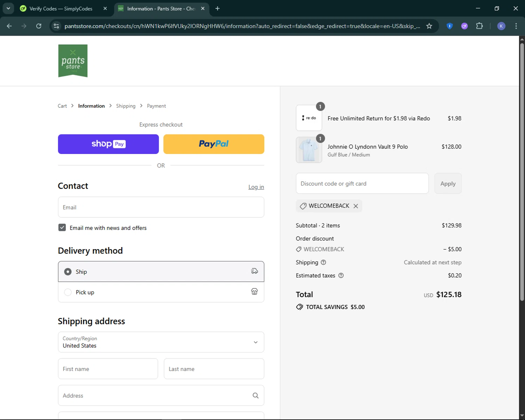Open the purple SimplyCodes extension icon

pyautogui.click(x=464, y=26)
